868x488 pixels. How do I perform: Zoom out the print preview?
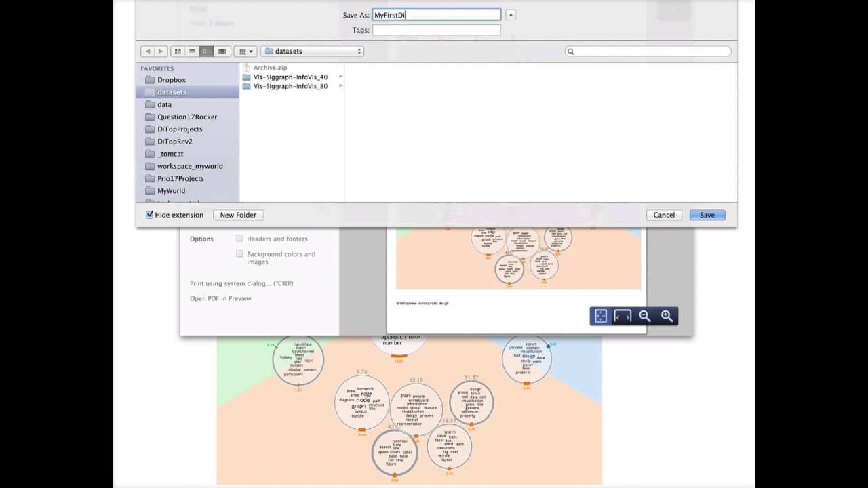645,316
